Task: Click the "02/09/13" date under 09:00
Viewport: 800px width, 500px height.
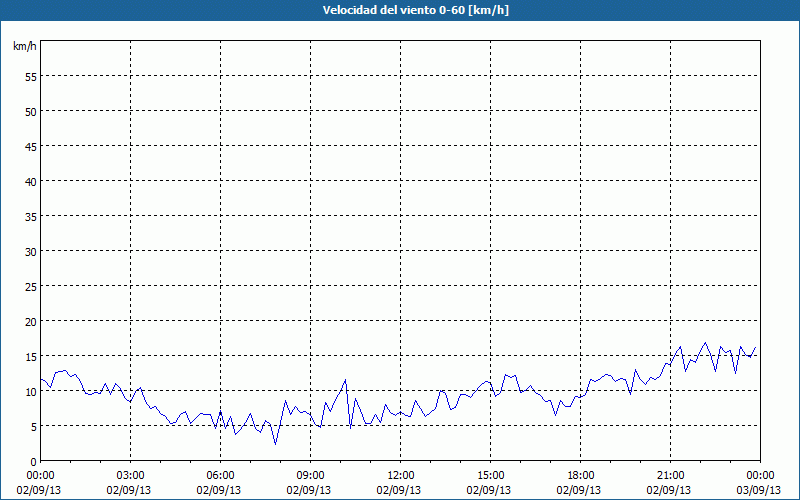Action: click(309, 490)
